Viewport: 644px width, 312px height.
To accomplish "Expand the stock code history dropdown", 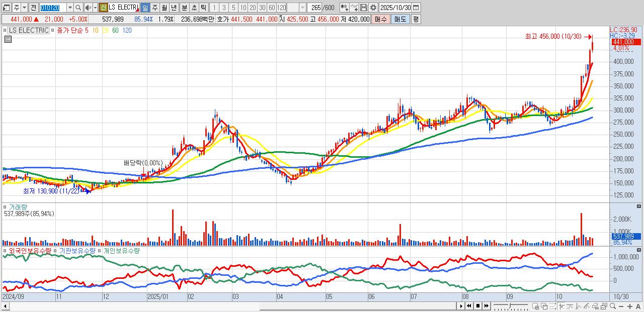I will [70, 8].
